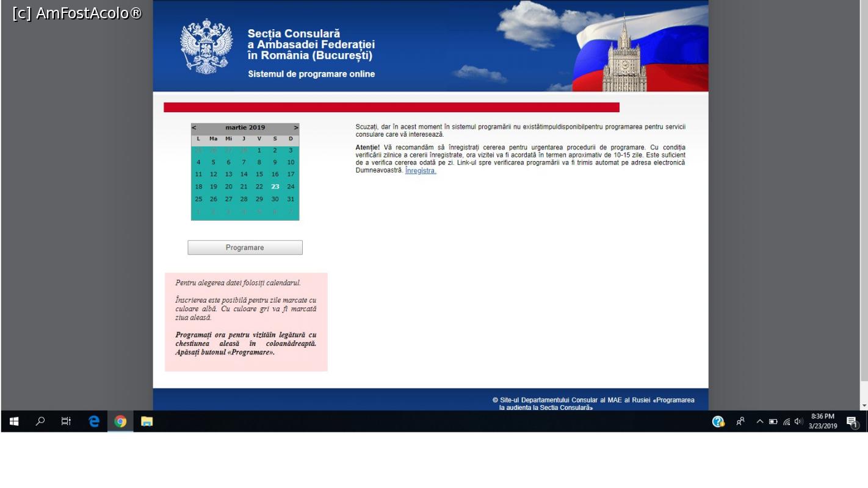This screenshot has height=488, width=868.
Task: Launch Microsoft Edge from taskbar
Action: 94,422
